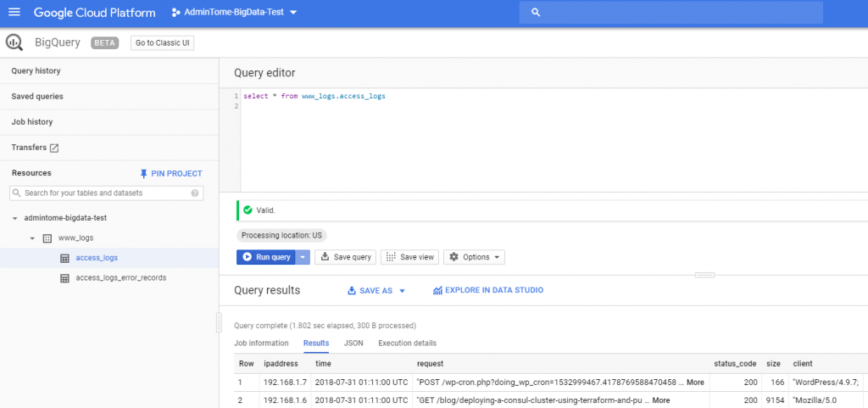This screenshot has height=408, width=868.
Task: Click the Go to Classic UI button
Action: [162, 42]
